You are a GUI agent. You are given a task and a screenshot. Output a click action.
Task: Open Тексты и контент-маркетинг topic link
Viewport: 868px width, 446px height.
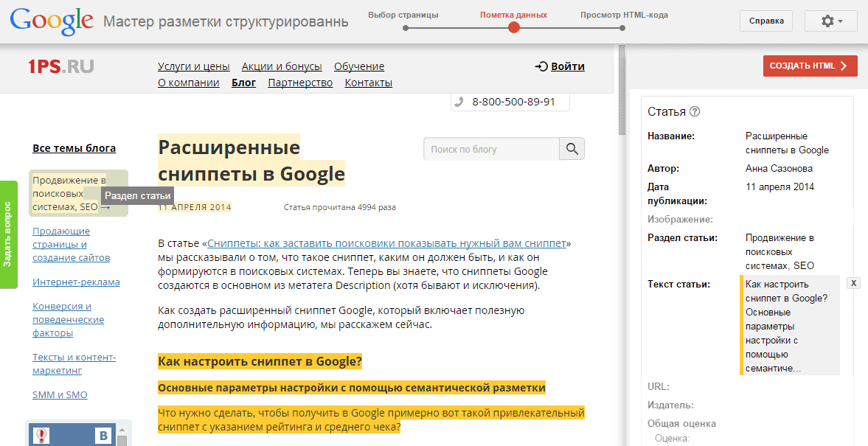pyautogui.click(x=74, y=364)
